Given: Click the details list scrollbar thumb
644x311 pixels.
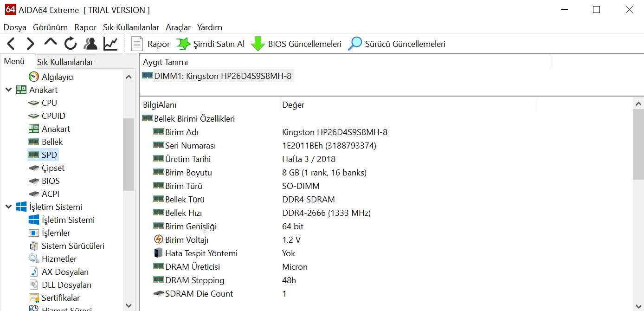Looking at the screenshot, I should click(x=638, y=144).
